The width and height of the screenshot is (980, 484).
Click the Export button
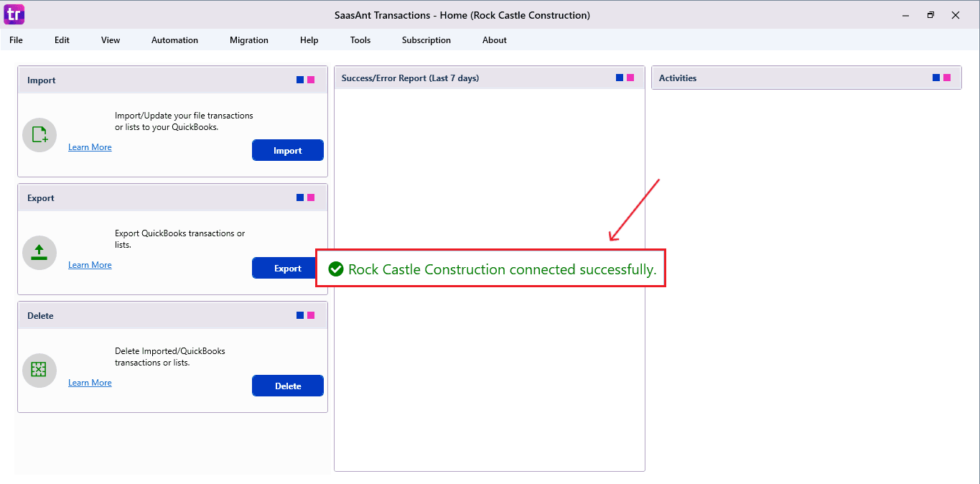point(284,268)
